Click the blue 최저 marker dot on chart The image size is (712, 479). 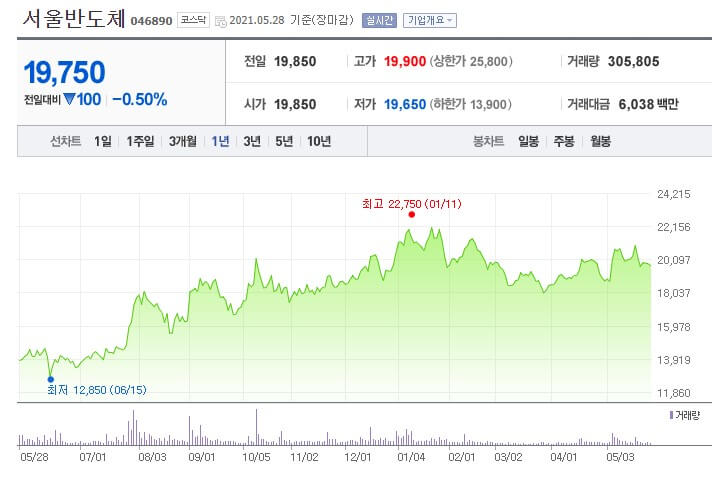click(x=51, y=379)
